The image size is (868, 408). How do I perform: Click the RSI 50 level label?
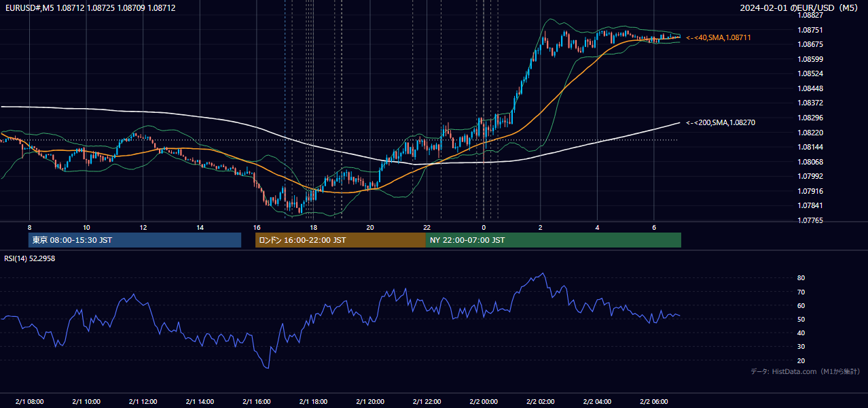(801, 319)
